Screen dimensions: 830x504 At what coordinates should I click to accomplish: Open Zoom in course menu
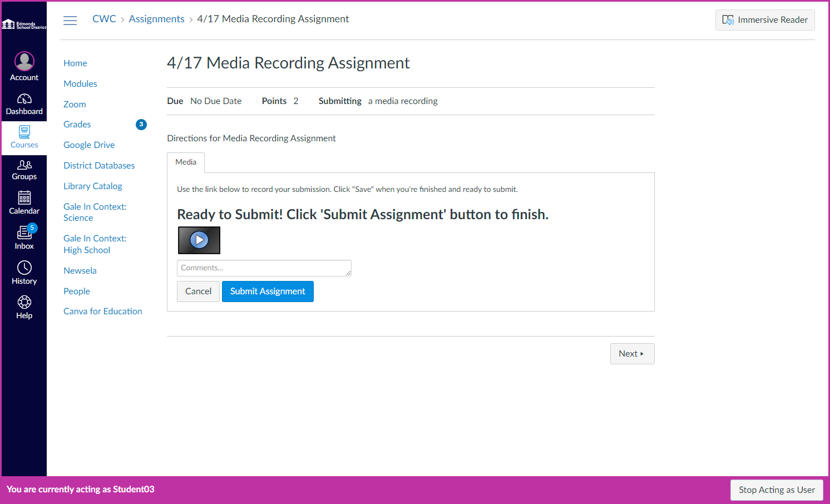(75, 105)
